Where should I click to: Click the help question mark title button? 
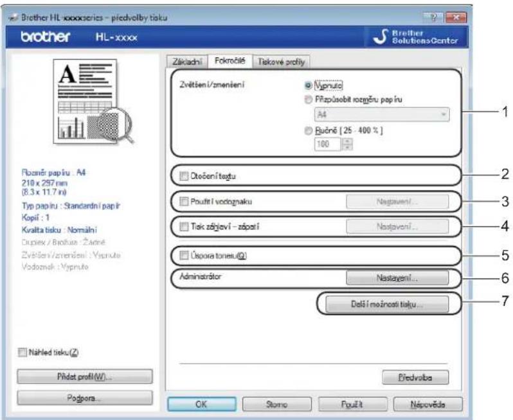click(433, 17)
